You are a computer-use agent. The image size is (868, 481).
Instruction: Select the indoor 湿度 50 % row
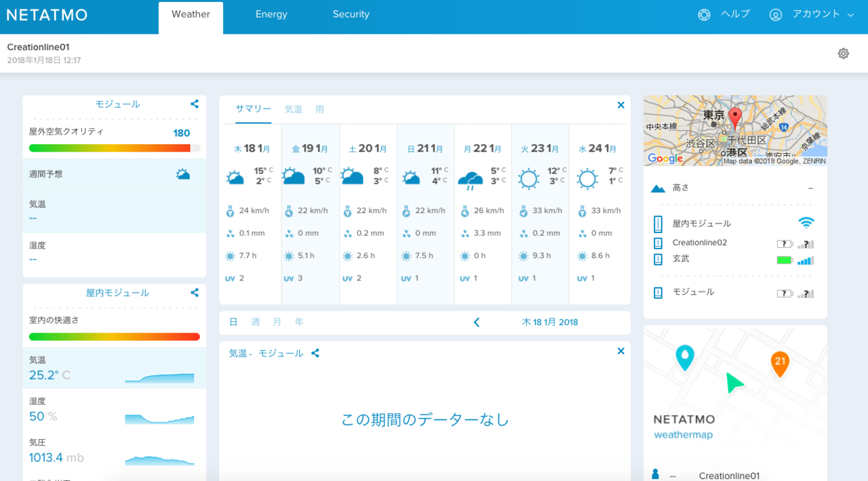114,410
